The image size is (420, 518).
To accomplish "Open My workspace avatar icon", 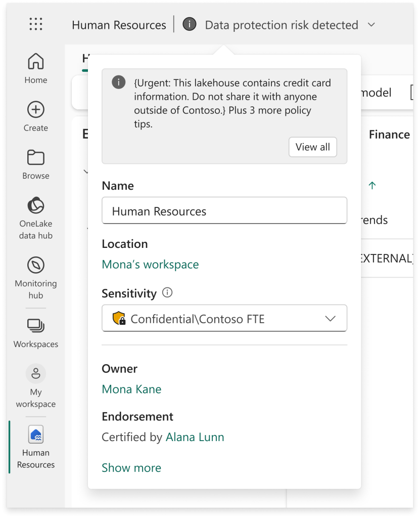I will tap(36, 373).
